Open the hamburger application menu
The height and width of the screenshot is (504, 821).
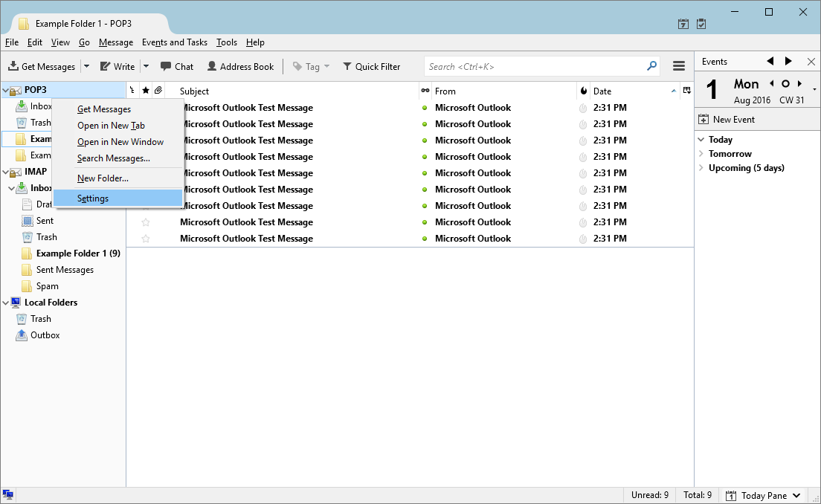click(678, 66)
